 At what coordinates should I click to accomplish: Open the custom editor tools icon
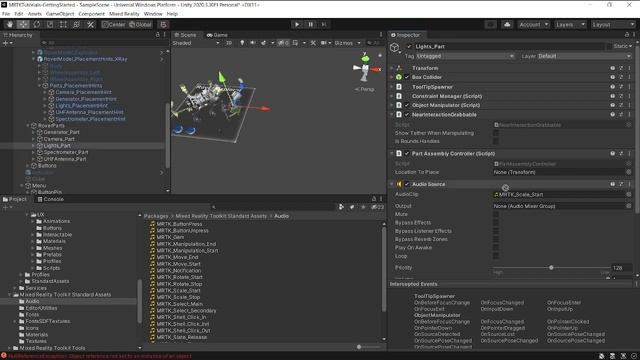coord(90,24)
